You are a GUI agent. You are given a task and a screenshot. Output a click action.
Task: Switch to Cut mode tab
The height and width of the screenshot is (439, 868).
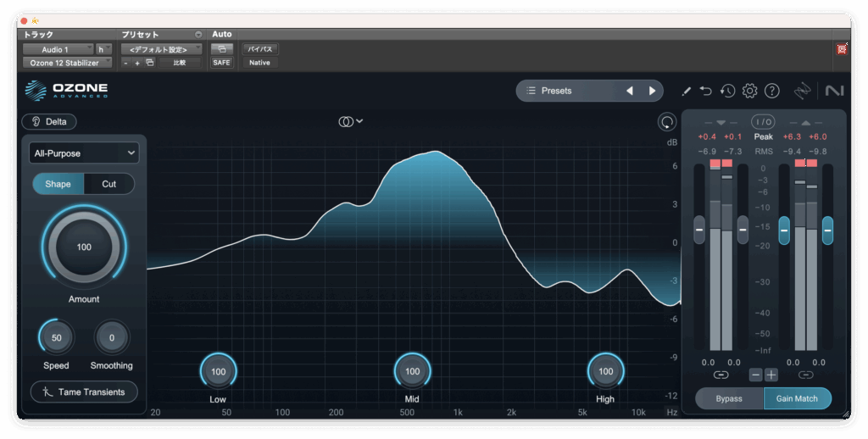tap(109, 184)
